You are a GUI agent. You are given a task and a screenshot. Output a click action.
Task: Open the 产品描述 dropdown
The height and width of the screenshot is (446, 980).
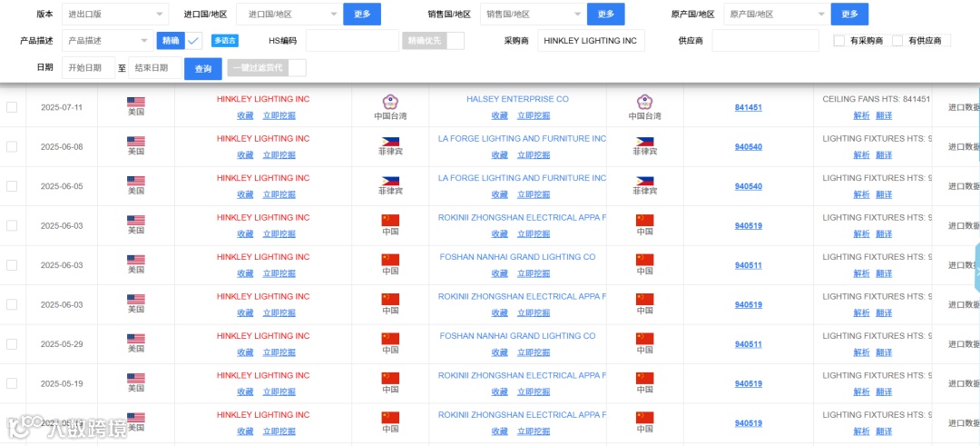tap(107, 41)
